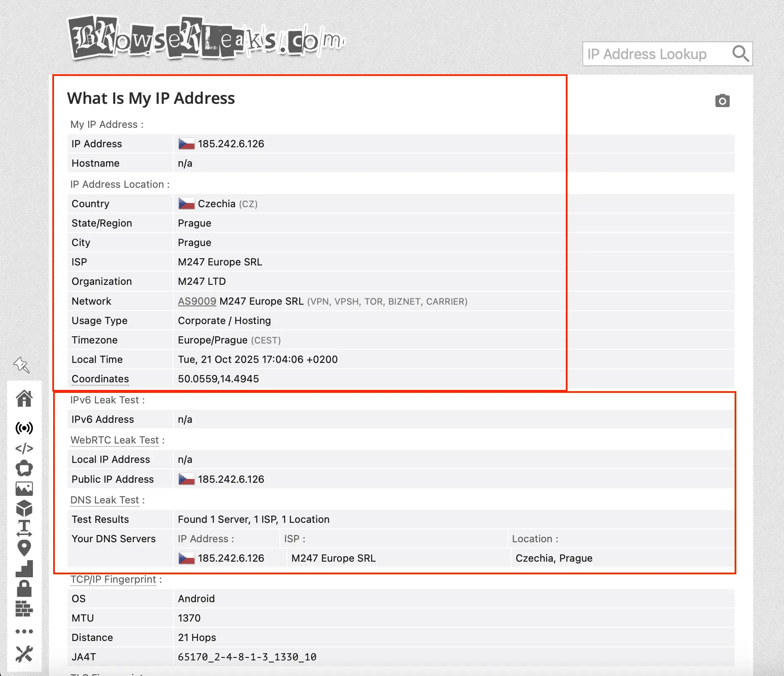This screenshot has width=784, height=676.
Task: Select the Home icon in the sidebar
Action: coord(25,398)
